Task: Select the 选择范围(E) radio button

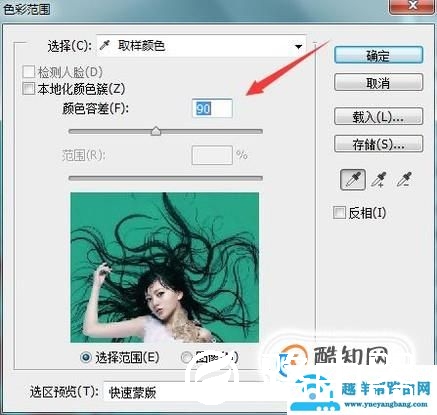Action: point(86,358)
